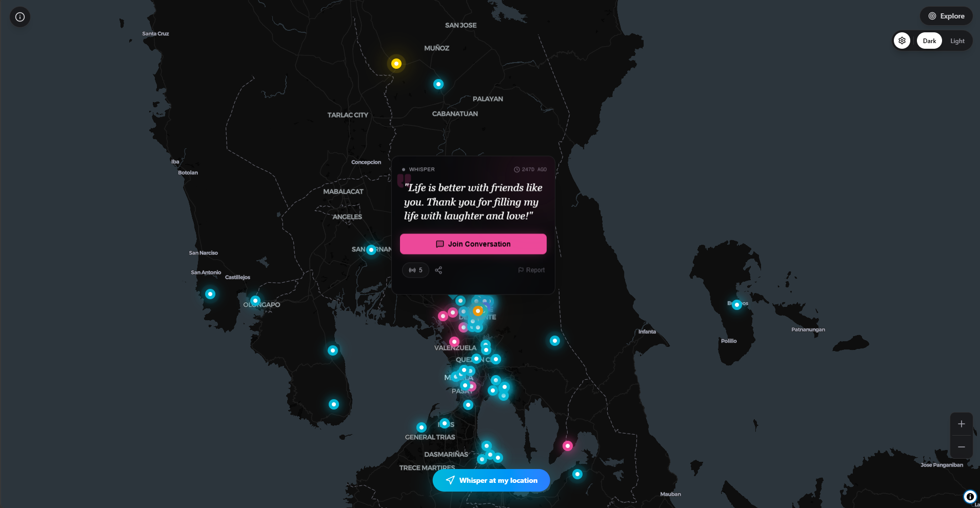Report this whisper

click(x=531, y=270)
